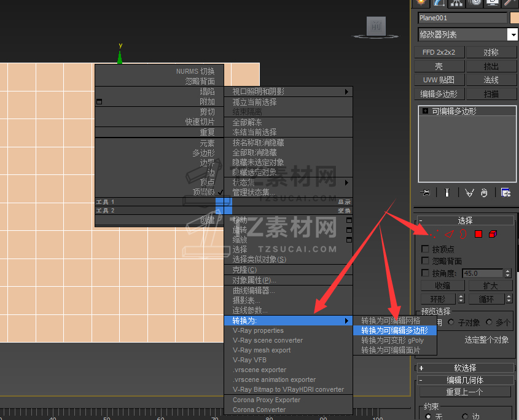Click the Pin Stack icon

[x=425, y=192]
